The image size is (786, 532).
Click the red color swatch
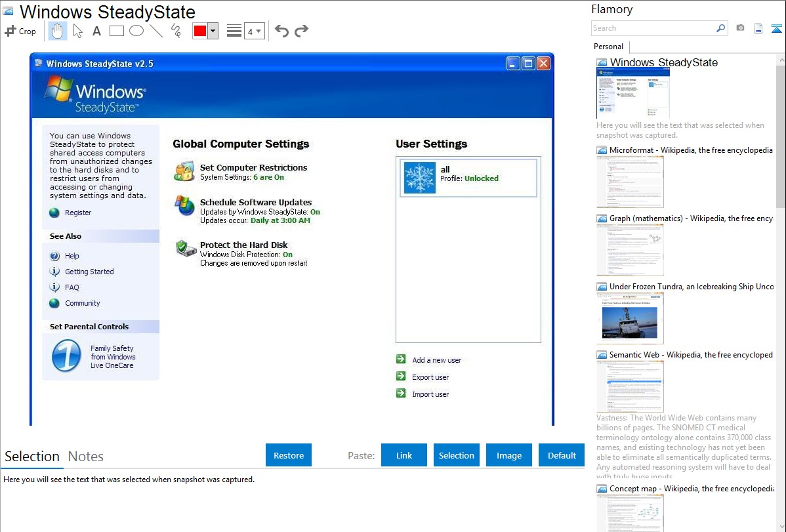point(200,31)
